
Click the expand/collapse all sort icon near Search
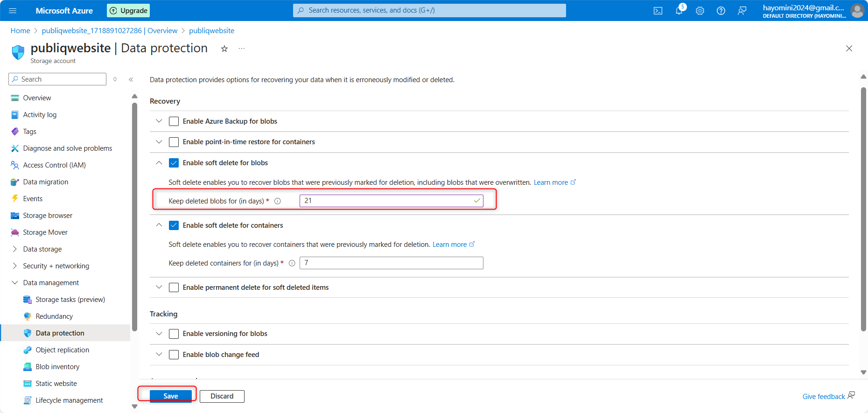coord(115,79)
